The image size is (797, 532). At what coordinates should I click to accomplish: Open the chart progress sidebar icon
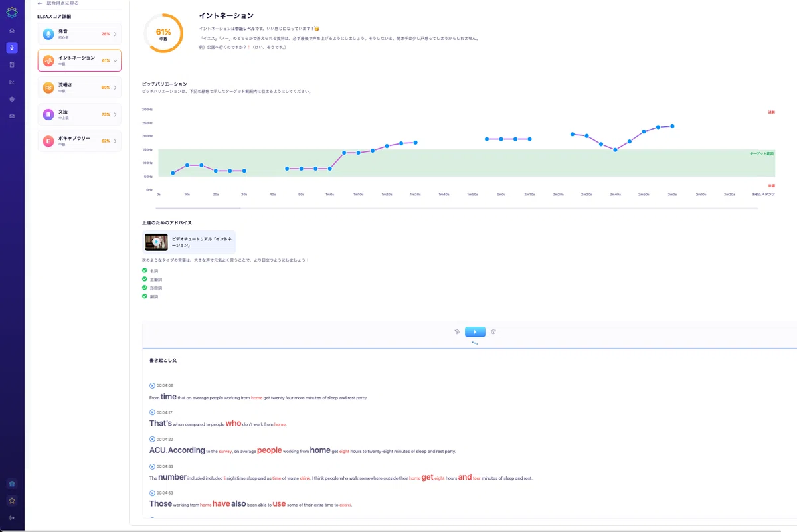12,82
